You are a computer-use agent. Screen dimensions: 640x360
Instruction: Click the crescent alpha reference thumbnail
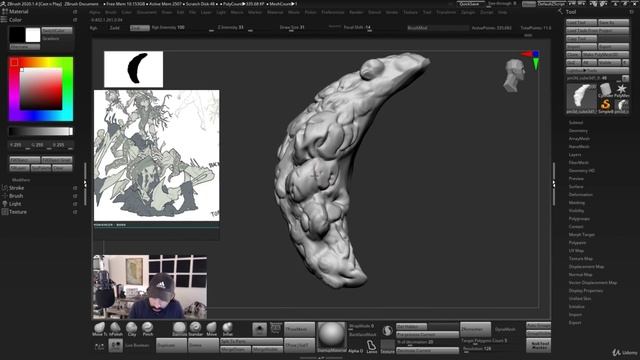[x=133, y=69]
